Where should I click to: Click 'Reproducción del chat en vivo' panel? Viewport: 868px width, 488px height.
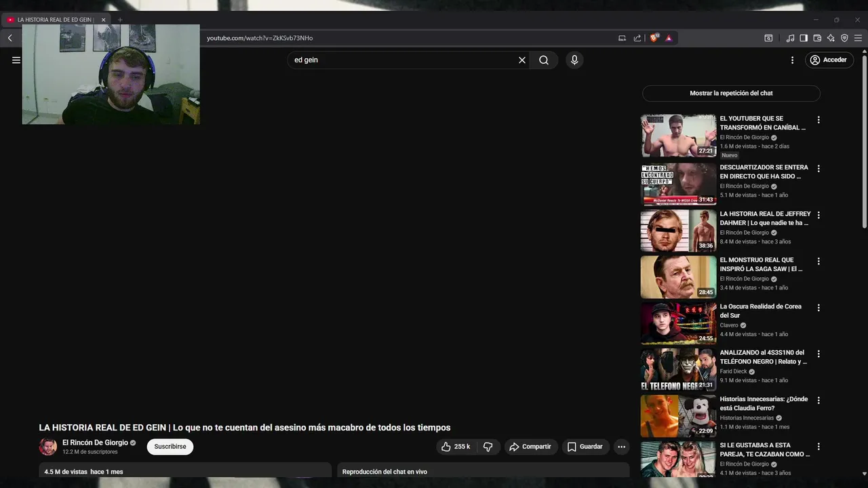click(484, 470)
